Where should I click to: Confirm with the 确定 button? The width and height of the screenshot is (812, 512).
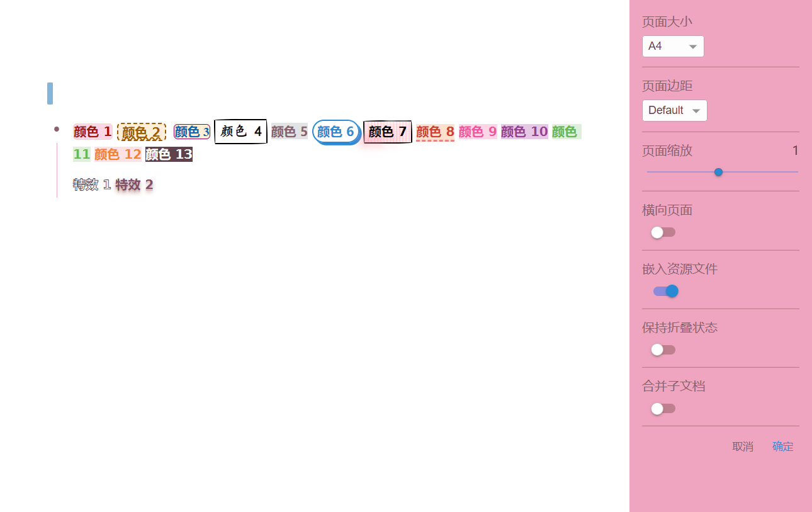pyautogui.click(x=783, y=447)
